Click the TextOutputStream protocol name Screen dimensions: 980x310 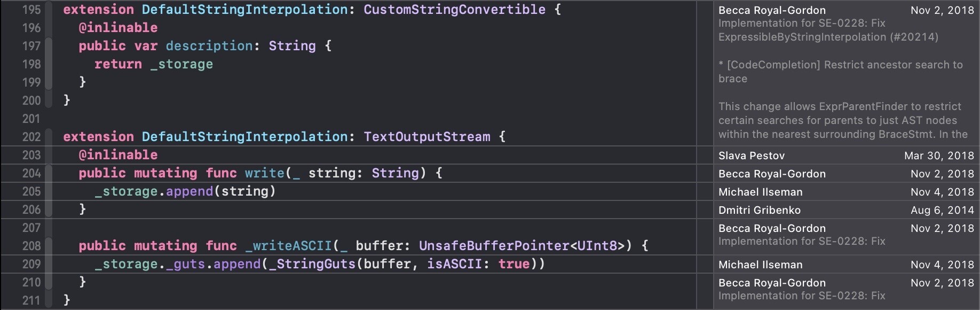pos(426,137)
